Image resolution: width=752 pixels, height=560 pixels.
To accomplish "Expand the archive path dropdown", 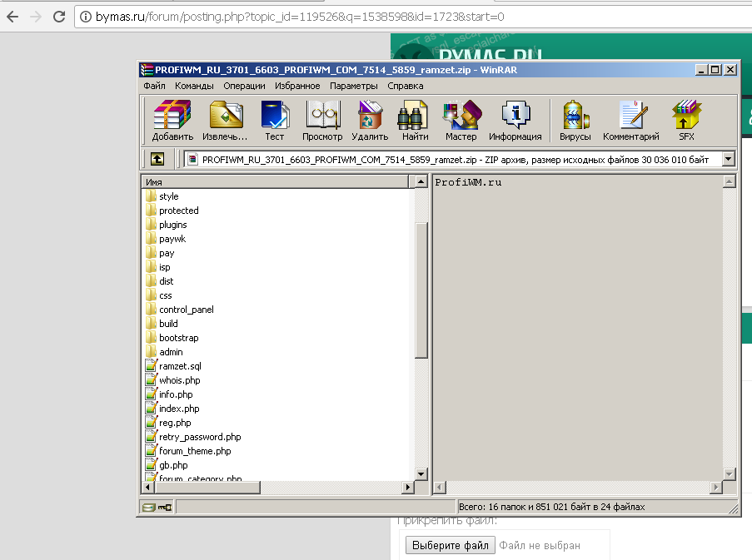I will 729,159.
